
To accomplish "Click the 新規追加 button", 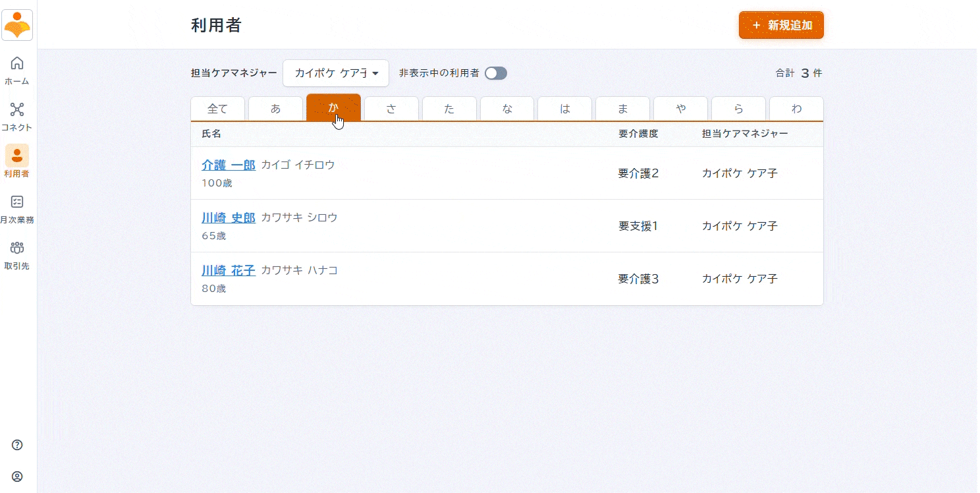I will [x=781, y=25].
